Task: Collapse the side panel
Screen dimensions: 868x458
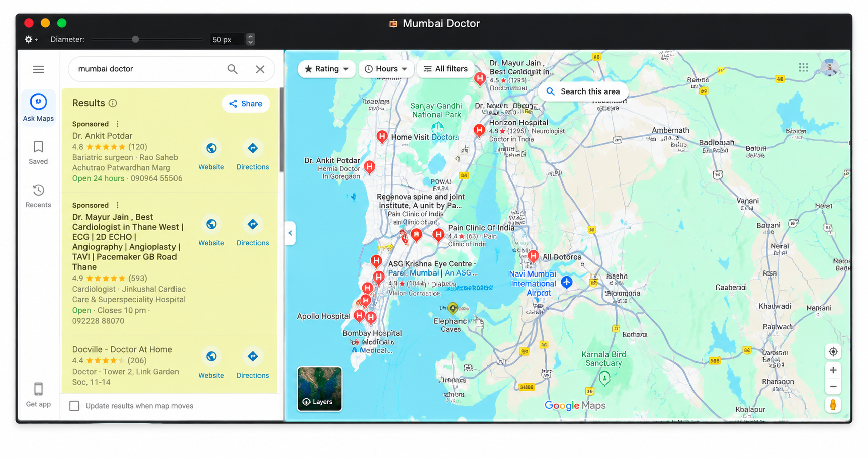Action: tap(290, 233)
